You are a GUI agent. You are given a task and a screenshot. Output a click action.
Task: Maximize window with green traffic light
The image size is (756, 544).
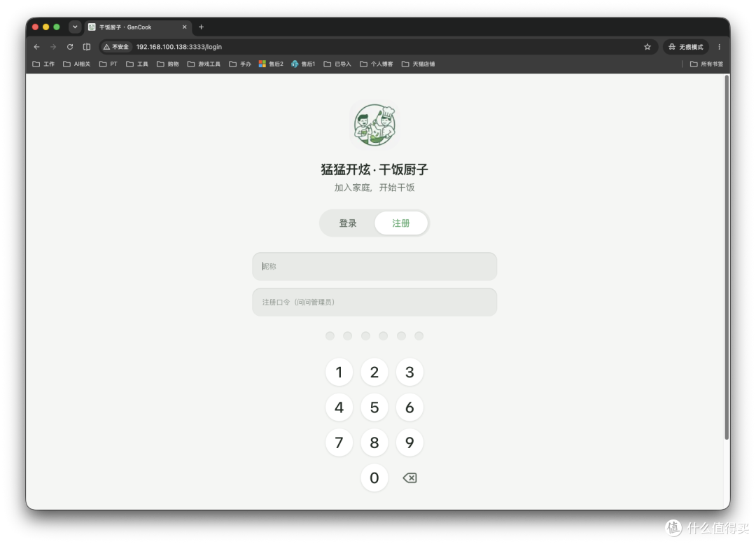pyautogui.click(x=57, y=27)
